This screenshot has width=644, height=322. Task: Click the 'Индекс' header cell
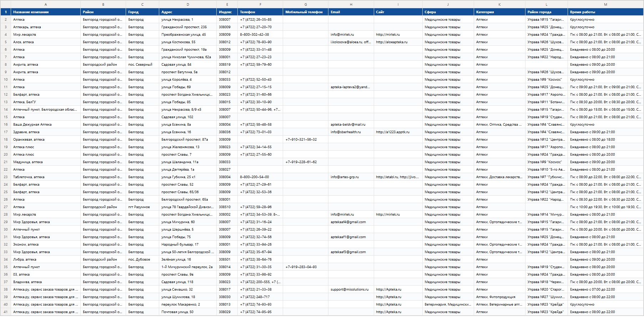227,12
